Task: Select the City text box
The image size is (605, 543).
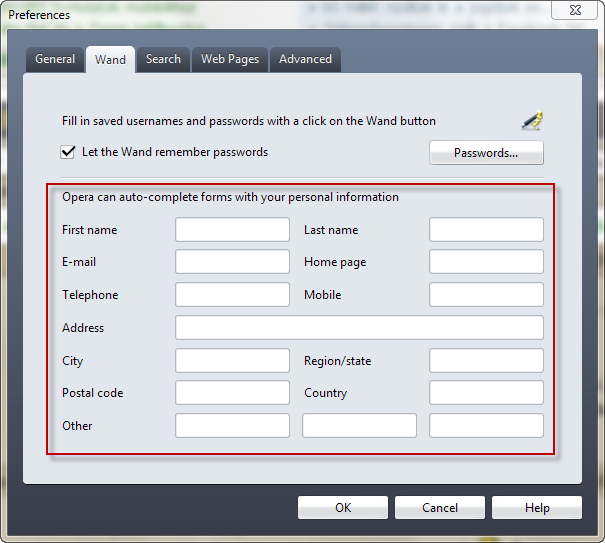Action: (x=232, y=360)
